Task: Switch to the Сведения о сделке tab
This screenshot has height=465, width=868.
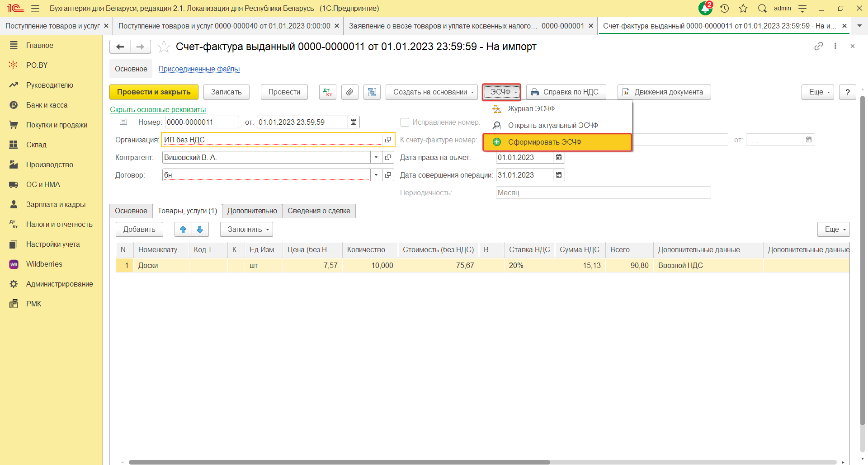Action: click(319, 211)
